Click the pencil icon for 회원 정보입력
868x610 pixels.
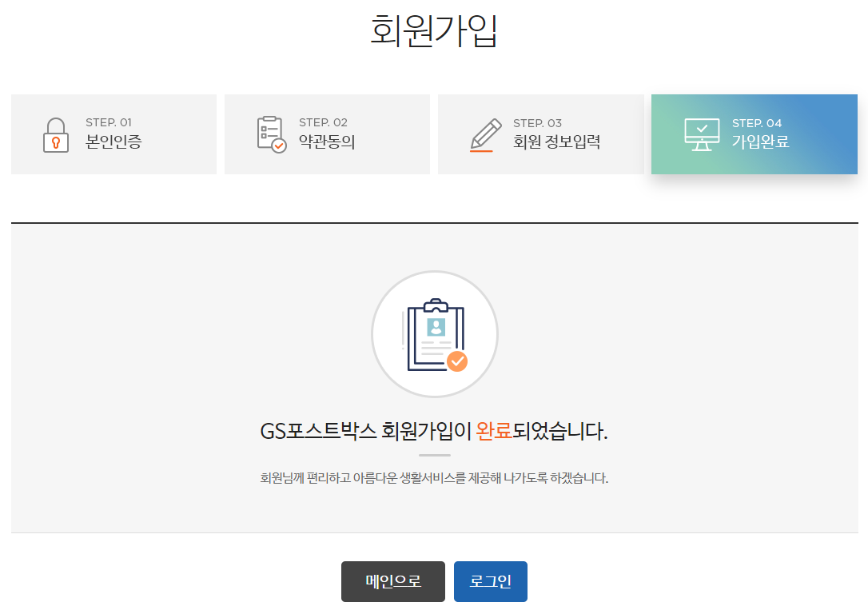(x=485, y=135)
